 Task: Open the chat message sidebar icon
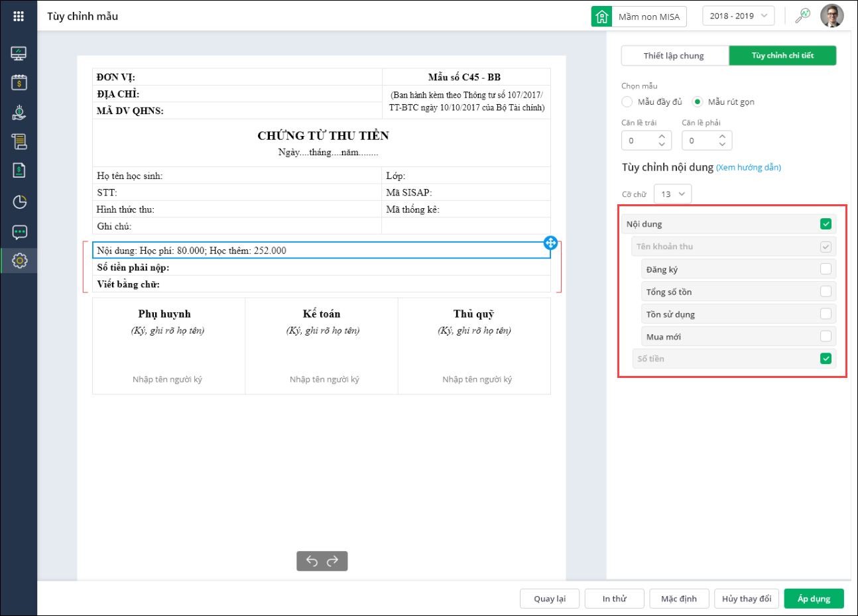(x=19, y=232)
